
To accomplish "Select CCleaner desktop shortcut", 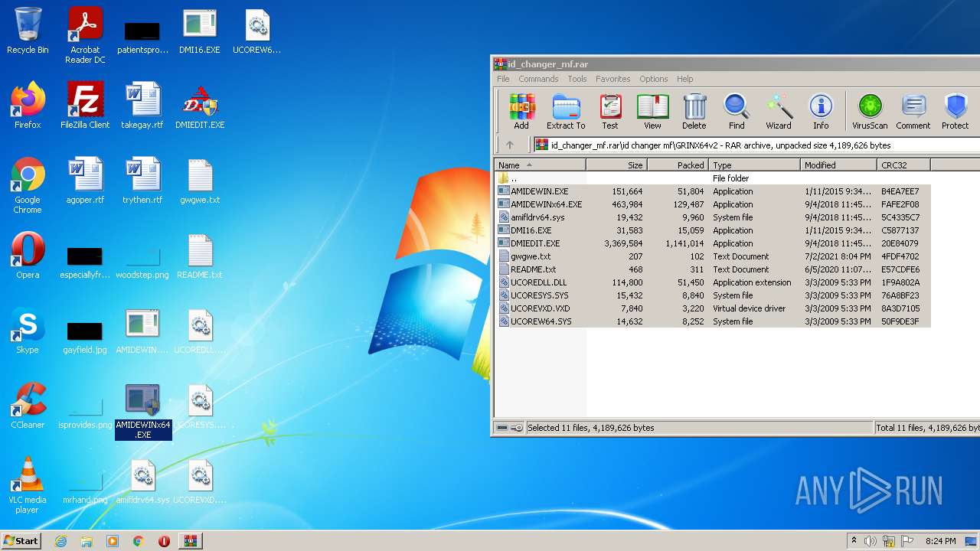I will [x=28, y=406].
